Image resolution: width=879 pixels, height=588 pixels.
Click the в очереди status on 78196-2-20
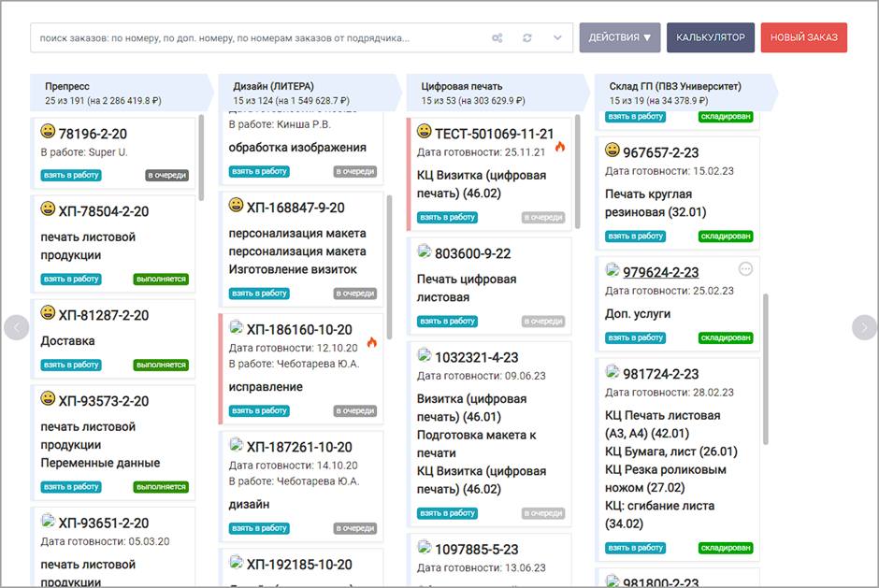pos(167,175)
